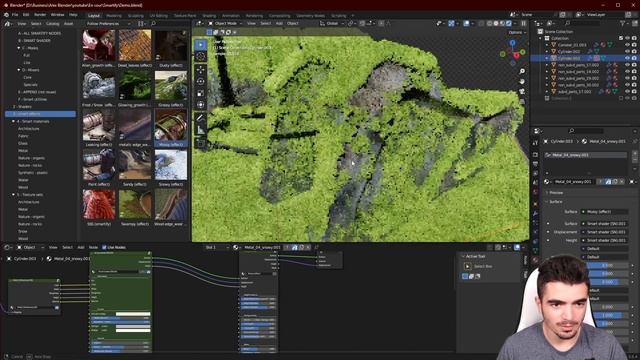Screen dimensions: 640x360
Task: Pause viewport render preview
Action: 523,24
